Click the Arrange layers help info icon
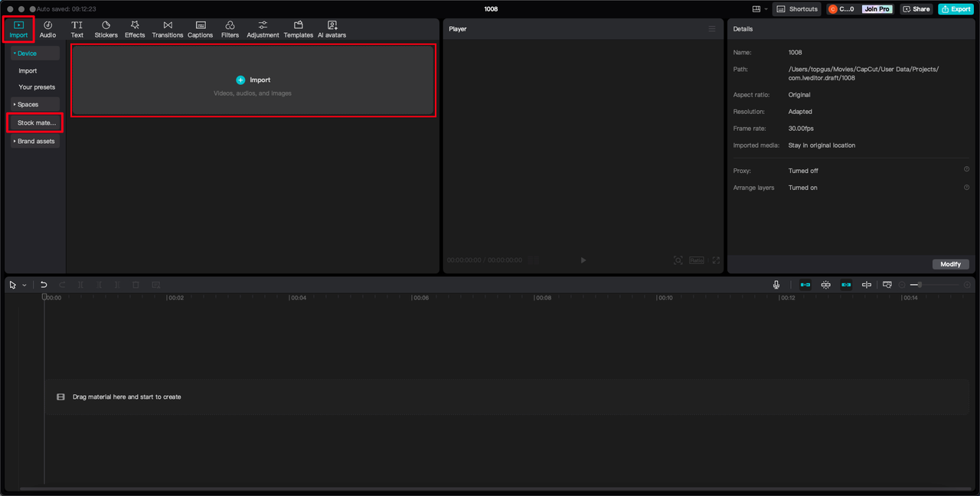Screen dimensions: 980x496 966,188
